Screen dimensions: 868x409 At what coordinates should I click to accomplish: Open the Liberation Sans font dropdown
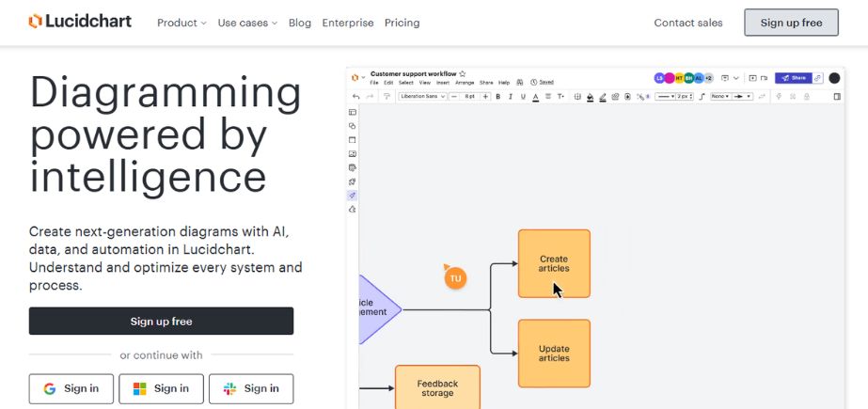(422, 96)
